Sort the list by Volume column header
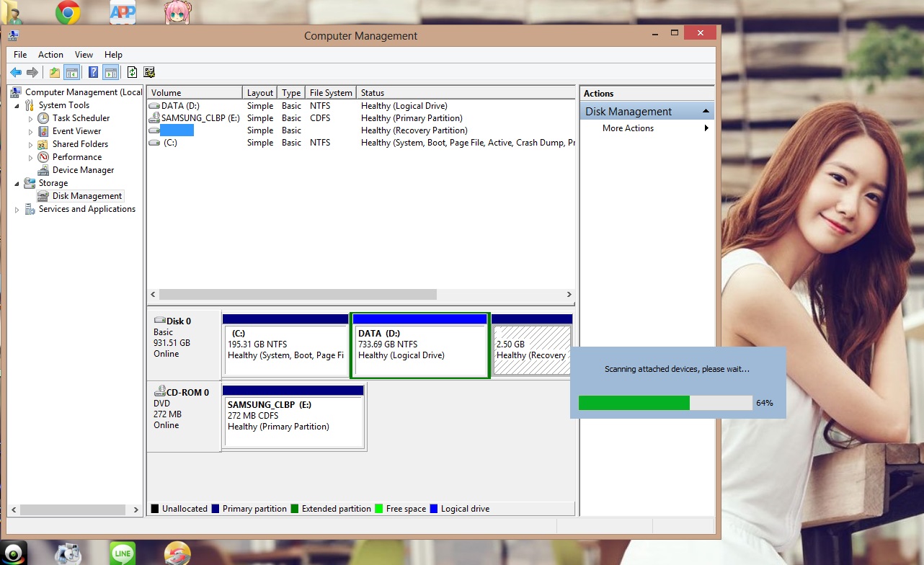924x565 pixels. (195, 93)
